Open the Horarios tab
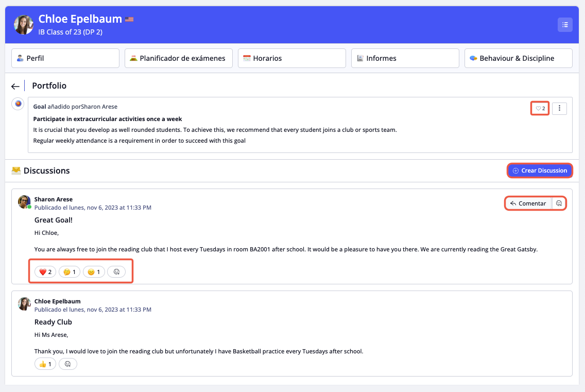Image resolution: width=585 pixels, height=392 pixels. pos(292,58)
